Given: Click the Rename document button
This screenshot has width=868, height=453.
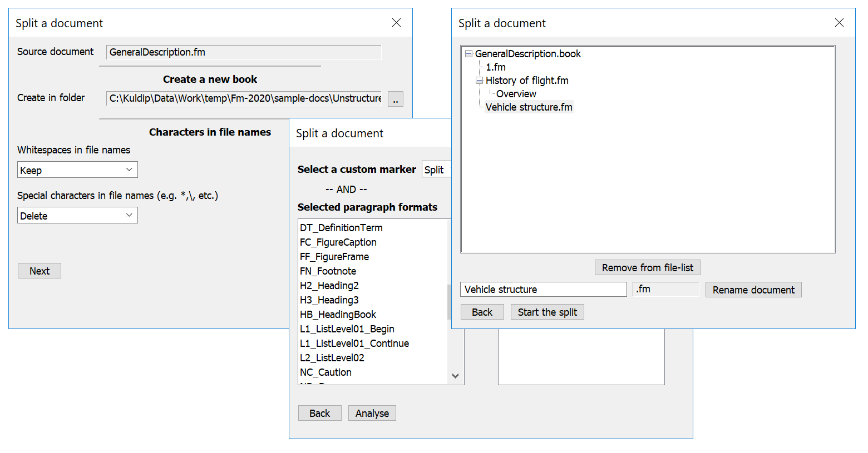Looking at the screenshot, I should coord(753,290).
